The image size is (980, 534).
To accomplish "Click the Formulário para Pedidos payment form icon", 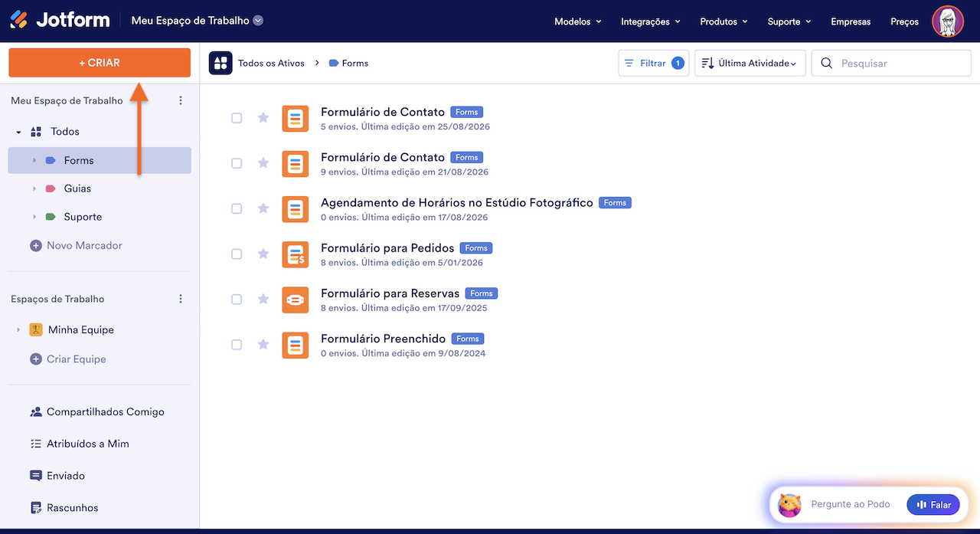I will click(x=296, y=254).
